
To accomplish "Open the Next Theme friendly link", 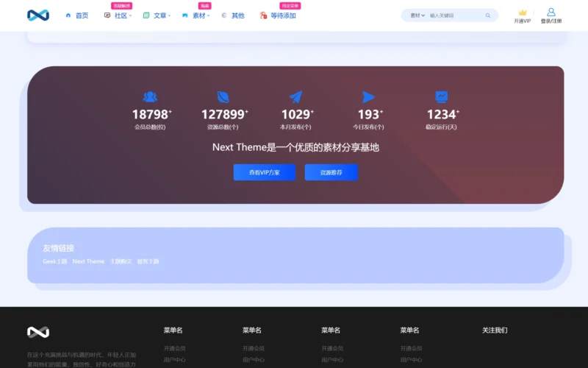I will (88, 261).
